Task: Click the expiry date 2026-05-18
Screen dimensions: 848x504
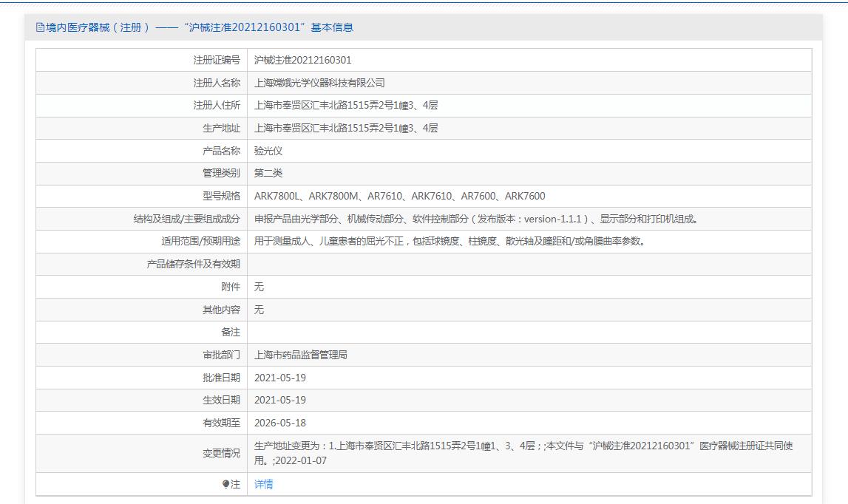Action: [x=280, y=423]
